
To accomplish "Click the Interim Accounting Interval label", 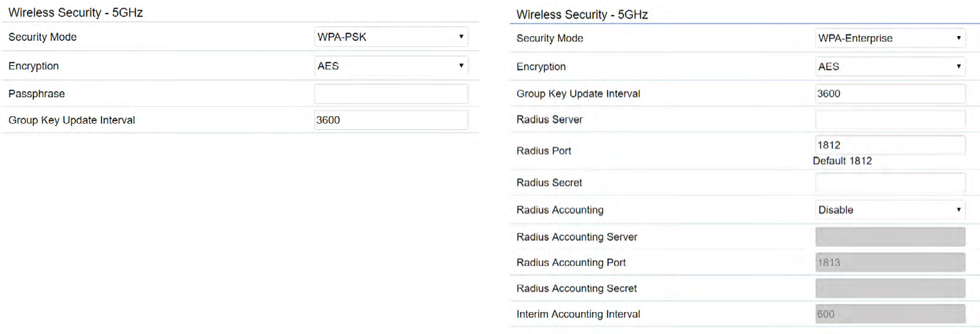I will pyautogui.click(x=578, y=314).
